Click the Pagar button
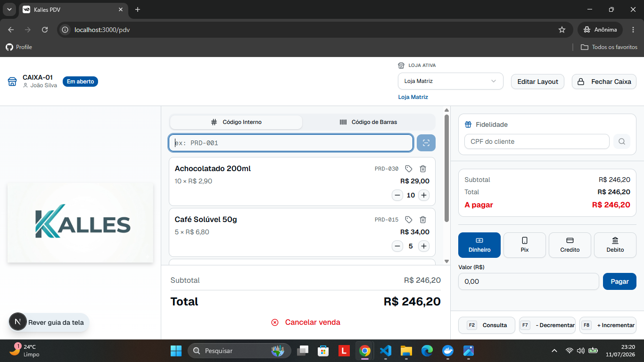Image resolution: width=644 pixels, height=362 pixels. click(619, 281)
